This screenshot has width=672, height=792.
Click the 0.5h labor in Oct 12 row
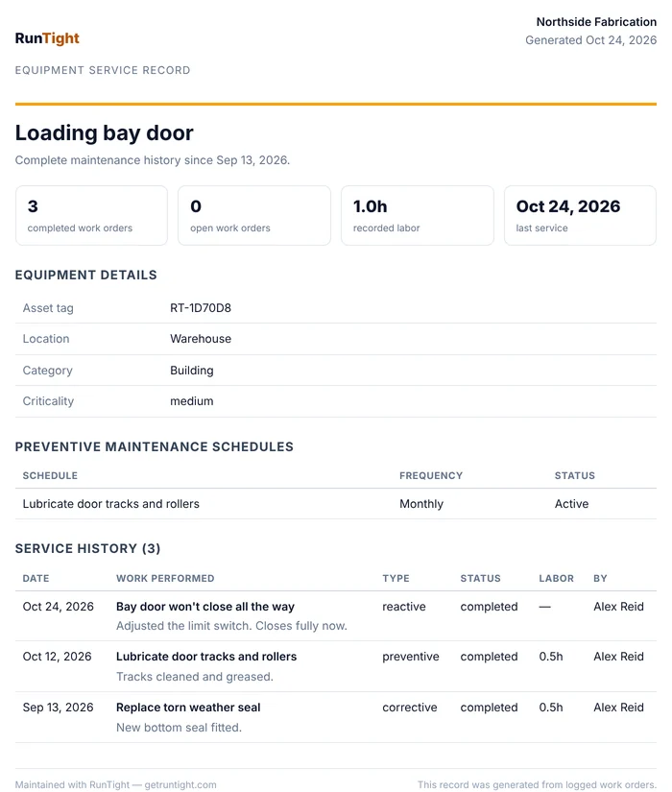[x=551, y=656]
